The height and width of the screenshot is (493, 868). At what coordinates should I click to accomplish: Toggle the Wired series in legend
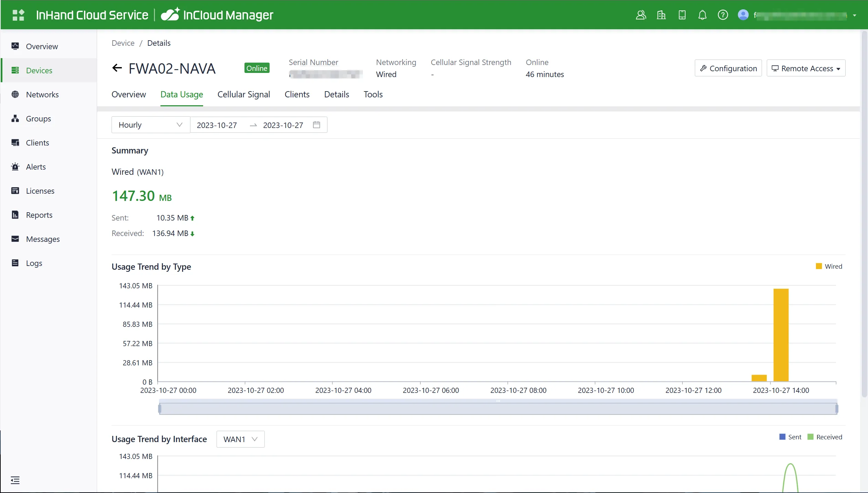[x=829, y=266]
